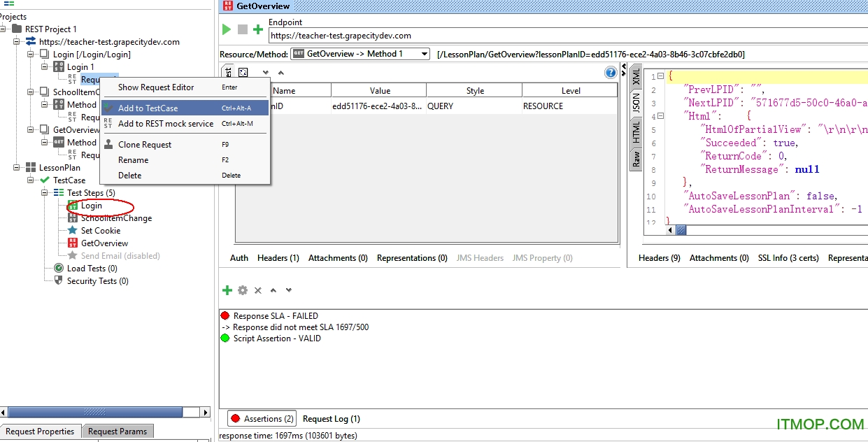Open Request Properties tab
The image size is (868, 442).
[40, 432]
